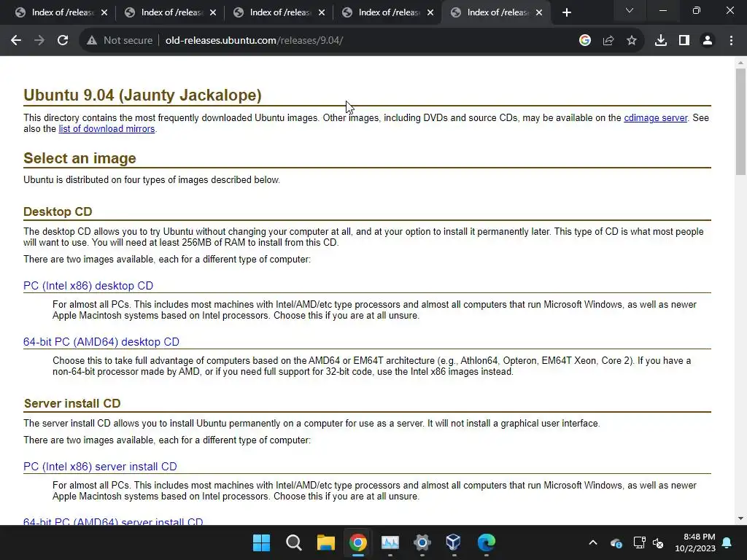Open VirtualBox from the taskbar
Screen dimensions: 747x560
454,542
